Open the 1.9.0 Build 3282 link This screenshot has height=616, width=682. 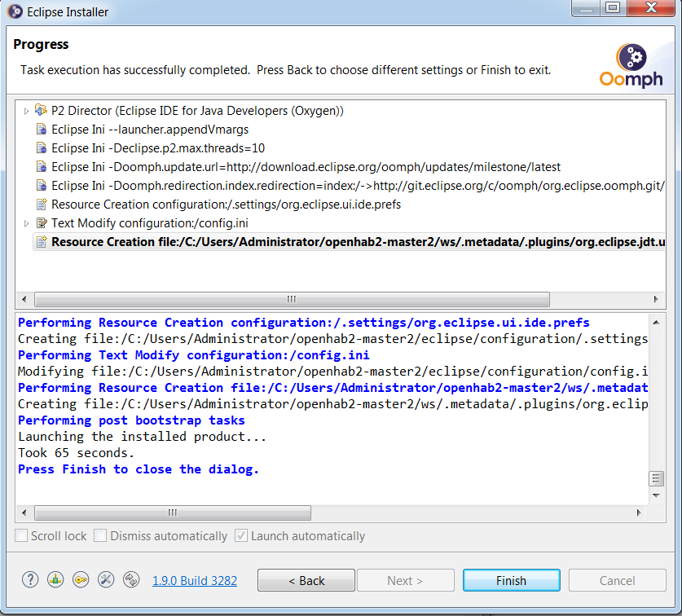[195, 581]
